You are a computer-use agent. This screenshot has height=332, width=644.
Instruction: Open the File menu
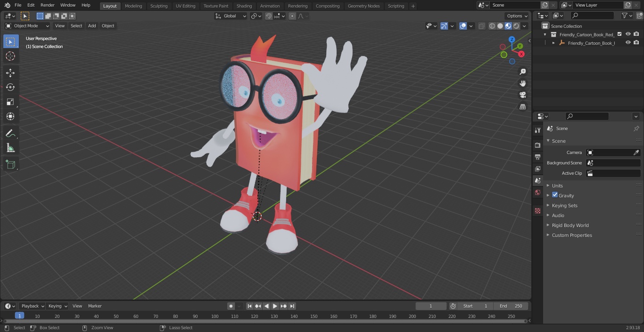click(x=18, y=5)
